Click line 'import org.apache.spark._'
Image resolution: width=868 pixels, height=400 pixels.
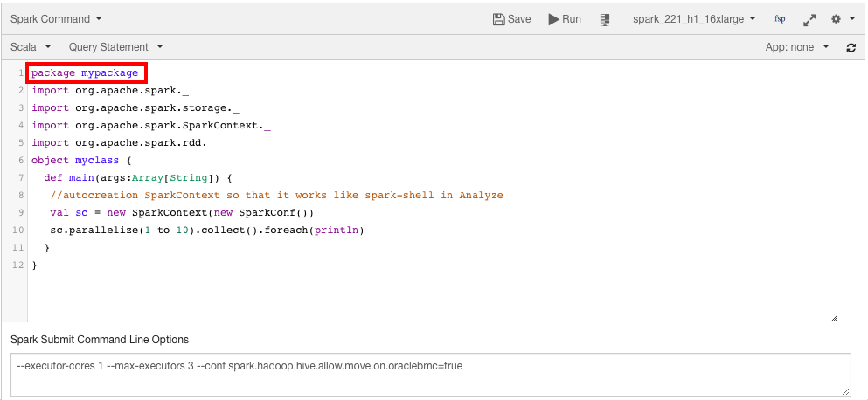click(x=110, y=90)
